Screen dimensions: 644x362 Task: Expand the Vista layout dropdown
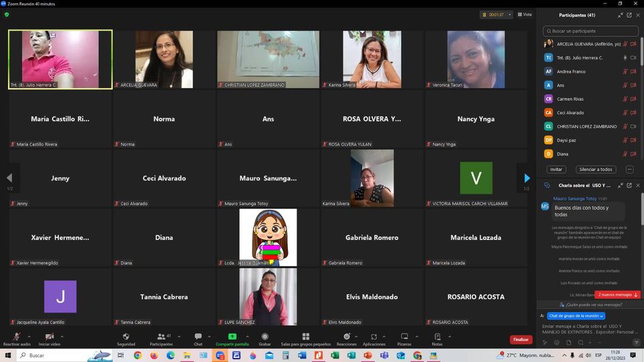point(527,14)
